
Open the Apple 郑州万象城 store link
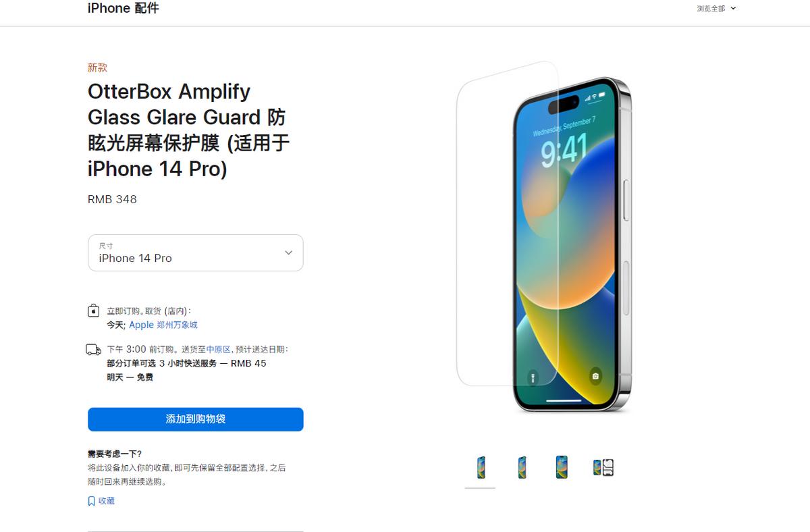[x=163, y=325]
